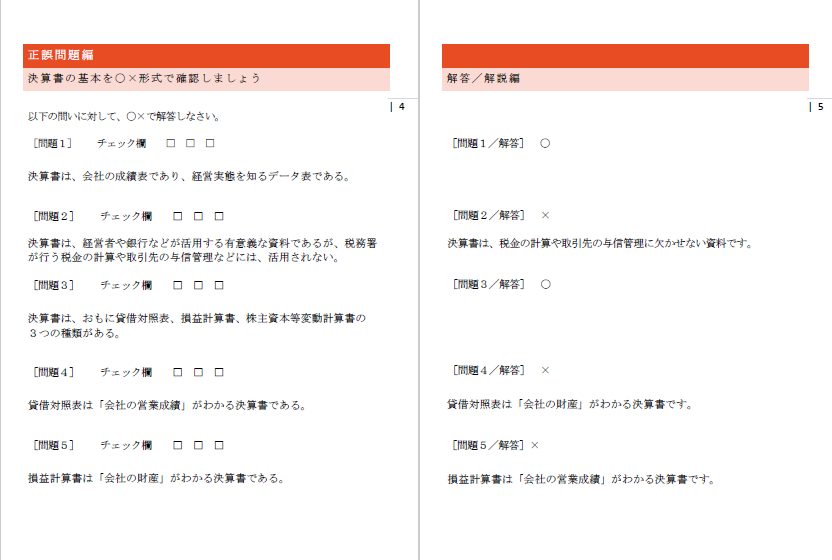This screenshot has width=832, height=560.
Task: Click ［問題５／解答］ label
Action: (x=488, y=445)
